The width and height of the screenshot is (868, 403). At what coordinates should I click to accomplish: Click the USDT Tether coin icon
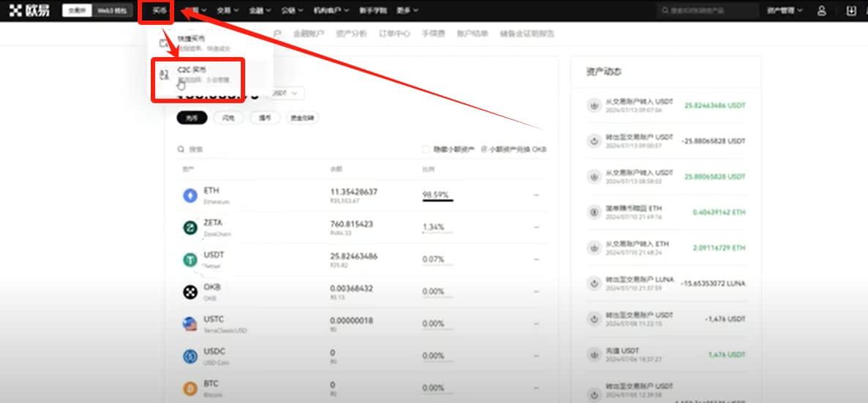pyautogui.click(x=190, y=260)
